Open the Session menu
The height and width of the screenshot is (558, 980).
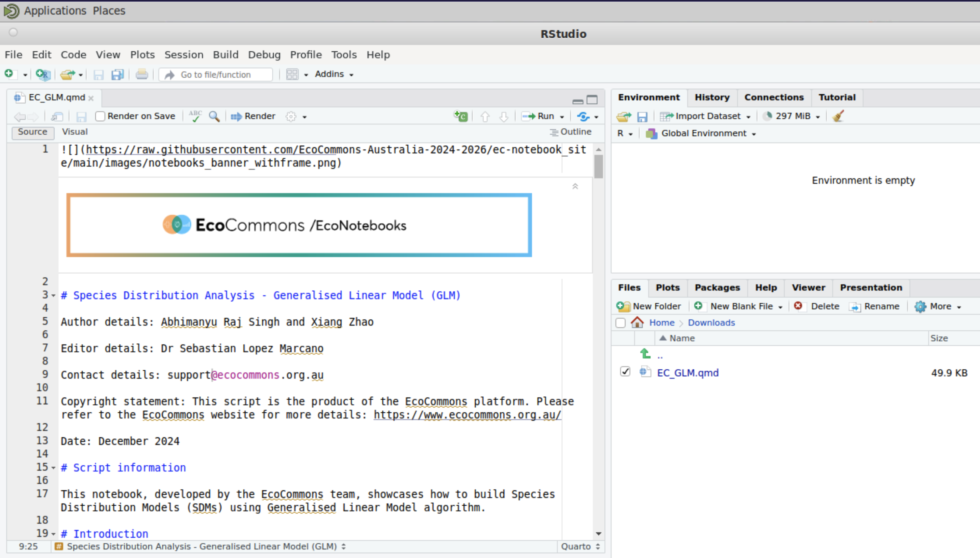pos(184,55)
